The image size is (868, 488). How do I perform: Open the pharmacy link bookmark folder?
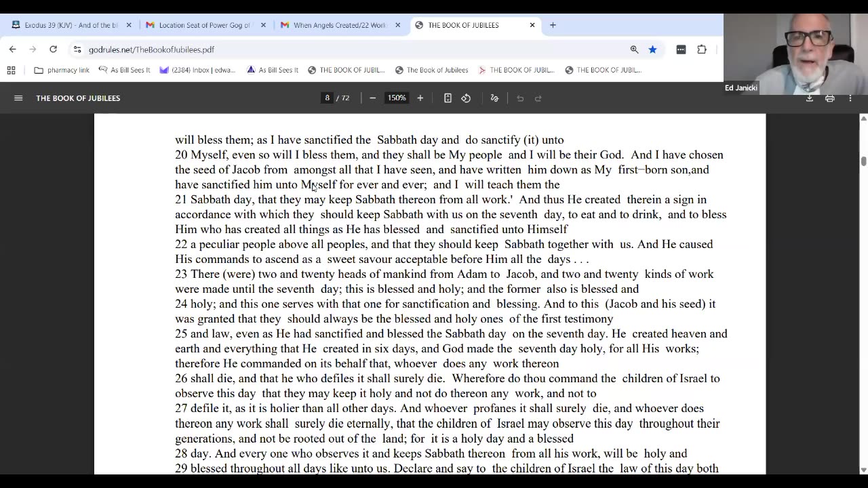pos(62,70)
